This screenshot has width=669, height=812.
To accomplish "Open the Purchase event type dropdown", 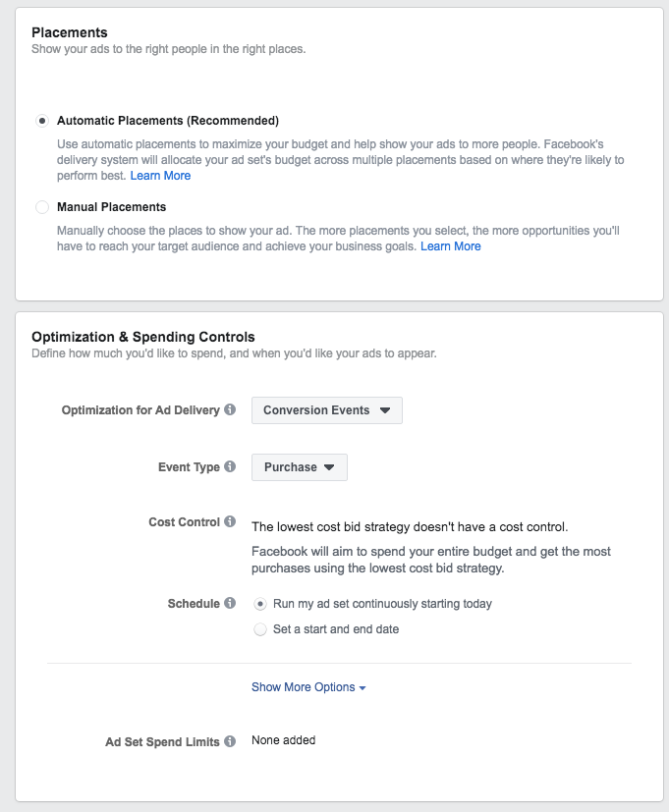I will pyautogui.click(x=299, y=467).
